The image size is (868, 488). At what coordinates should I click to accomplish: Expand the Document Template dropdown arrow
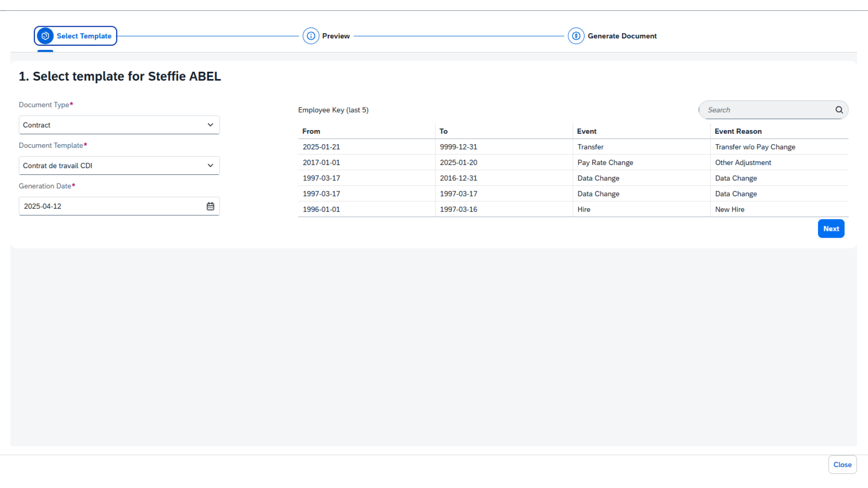[210, 165]
